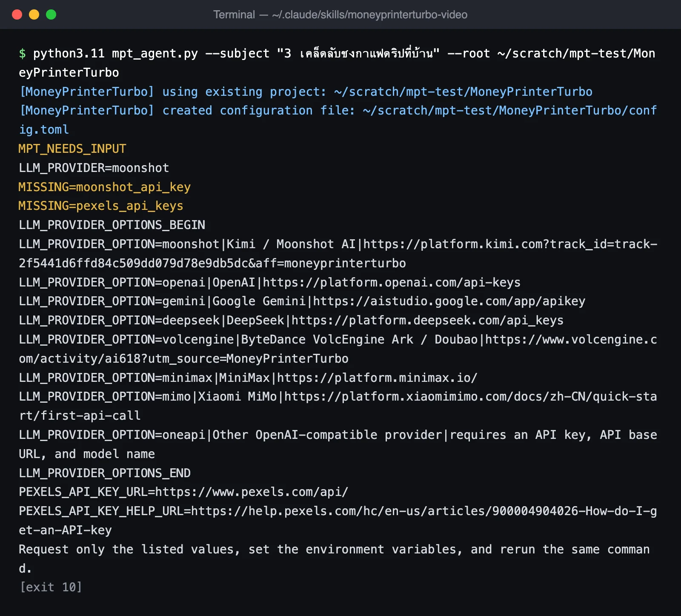The height and width of the screenshot is (616, 681).
Task: Open the platform.kimi.com URL
Action: [x=338, y=254]
